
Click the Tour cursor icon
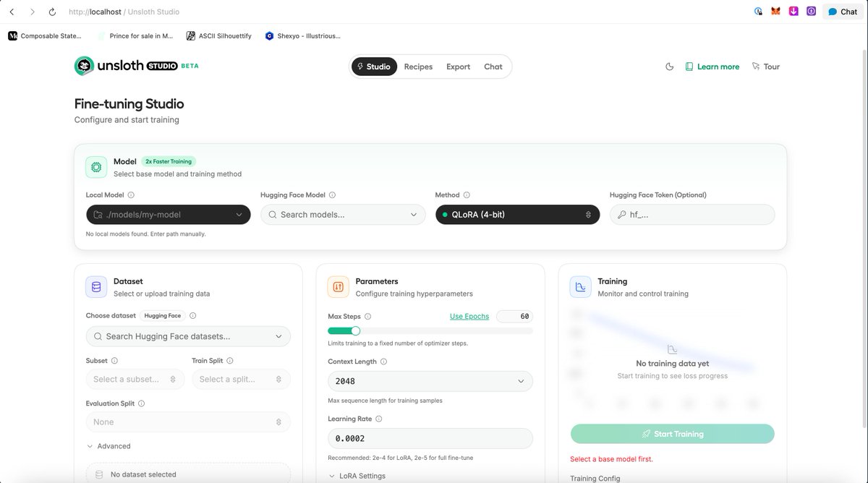(x=756, y=67)
